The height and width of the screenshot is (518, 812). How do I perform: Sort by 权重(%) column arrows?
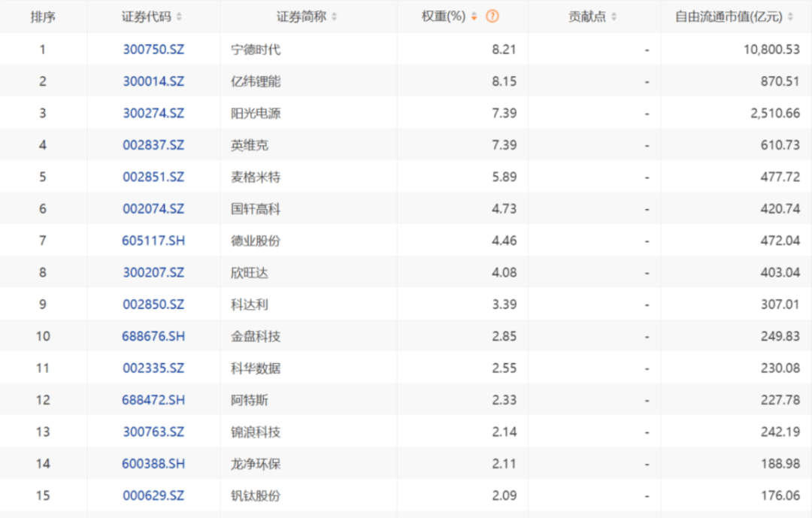tap(474, 17)
